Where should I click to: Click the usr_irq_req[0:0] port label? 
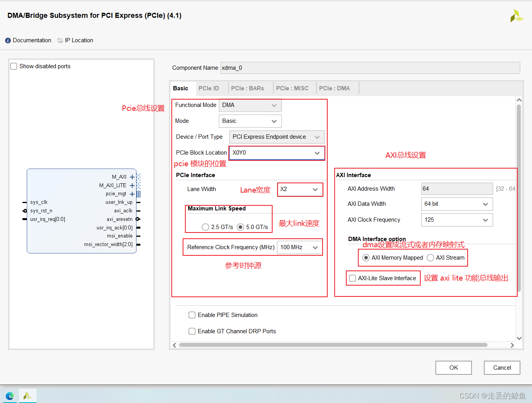coord(48,219)
